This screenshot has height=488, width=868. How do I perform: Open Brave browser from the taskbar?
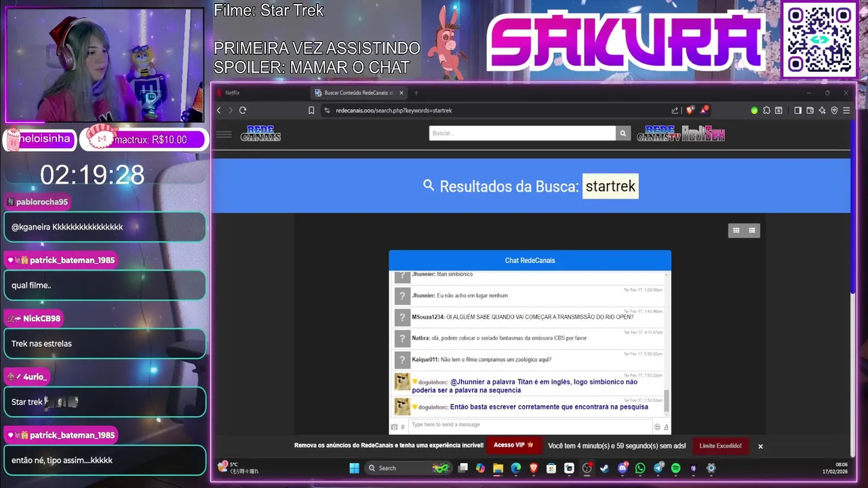point(534,468)
